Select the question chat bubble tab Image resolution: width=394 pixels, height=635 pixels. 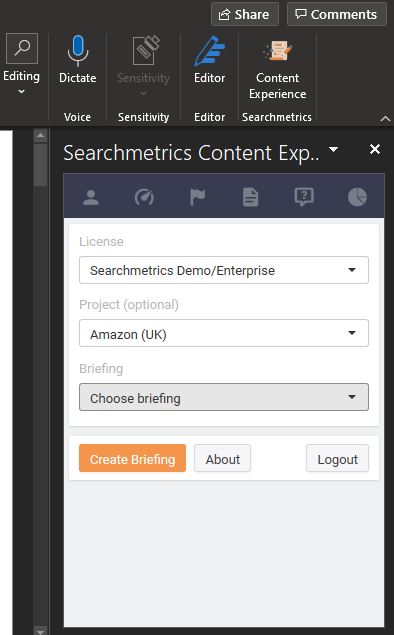[304, 198]
